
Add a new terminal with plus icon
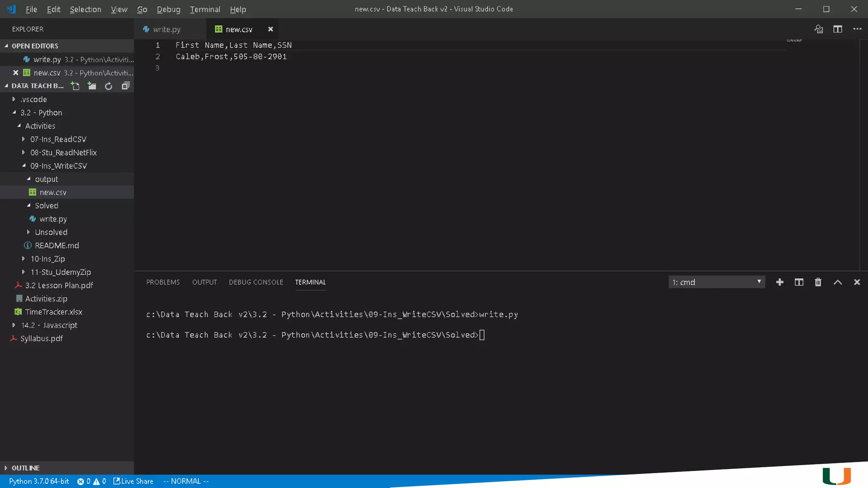(x=779, y=282)
